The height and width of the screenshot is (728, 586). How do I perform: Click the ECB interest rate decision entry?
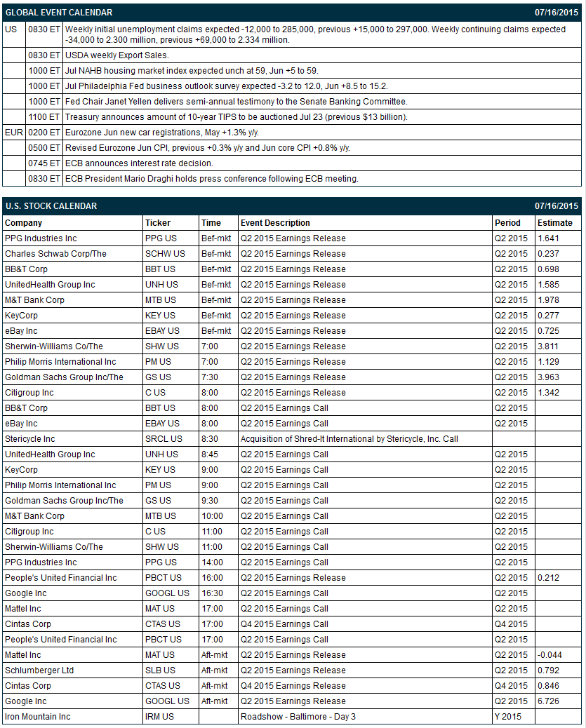pos(139,163)
